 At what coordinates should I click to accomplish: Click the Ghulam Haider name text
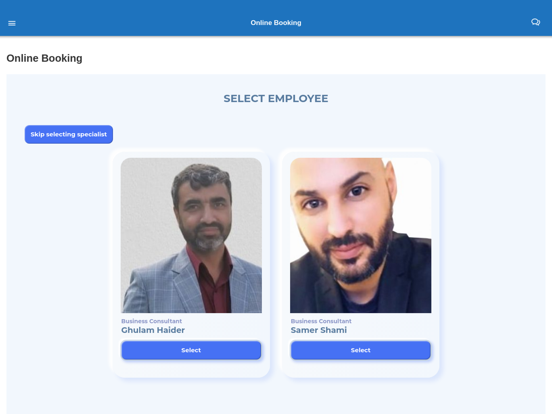(153, 330)
